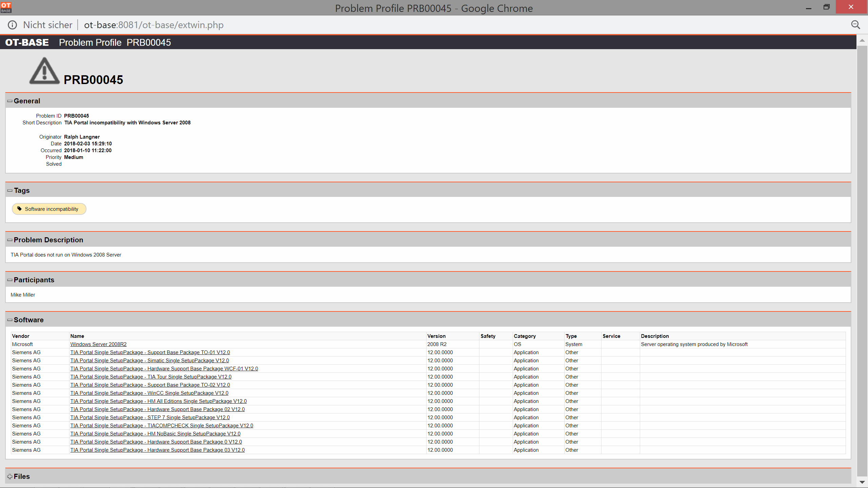
Task: Click the OT-BASE logo in header
Action: 27,42
